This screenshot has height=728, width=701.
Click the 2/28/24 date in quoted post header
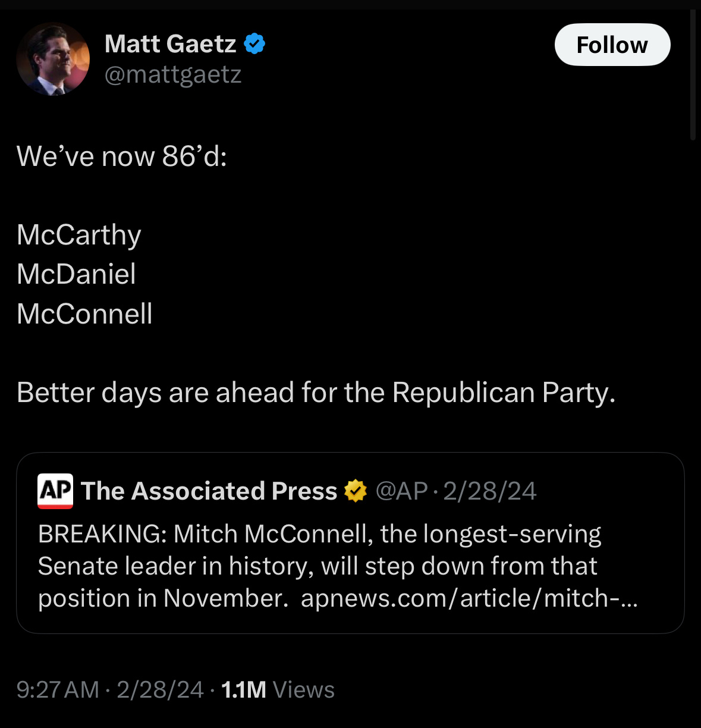click(489, 491)
